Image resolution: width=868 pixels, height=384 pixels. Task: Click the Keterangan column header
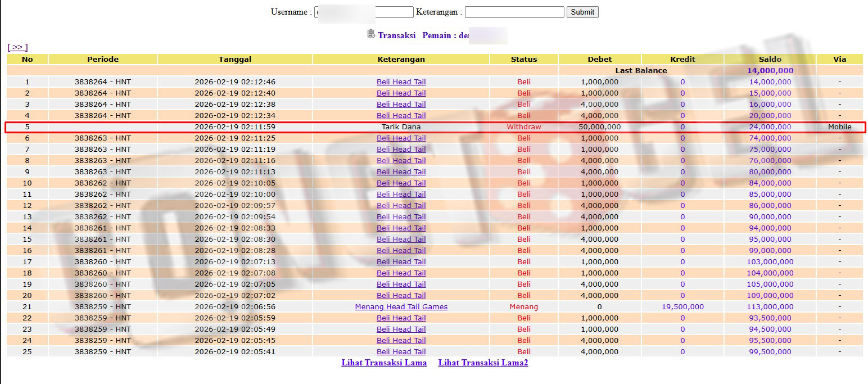[x=401, y=59]
